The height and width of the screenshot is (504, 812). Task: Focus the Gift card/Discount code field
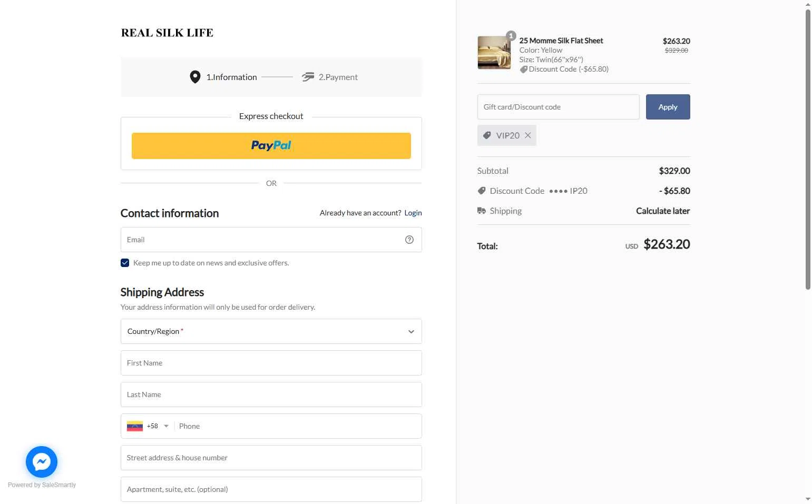pyautogui.click(x=558, y=107)
